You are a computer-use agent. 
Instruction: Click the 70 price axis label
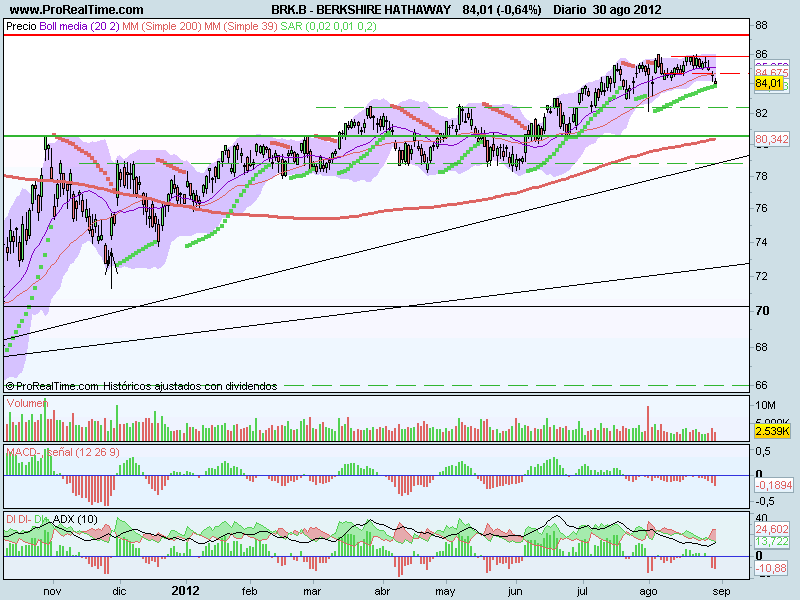[762, 311]
